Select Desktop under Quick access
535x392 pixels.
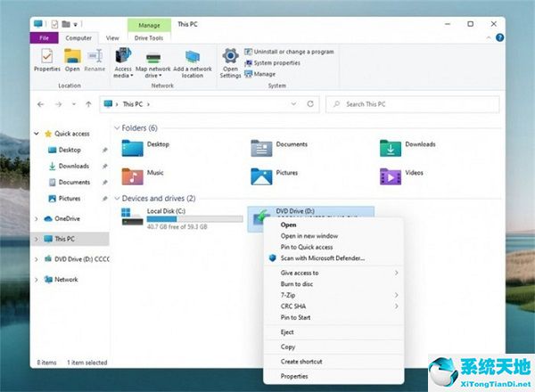70,150
